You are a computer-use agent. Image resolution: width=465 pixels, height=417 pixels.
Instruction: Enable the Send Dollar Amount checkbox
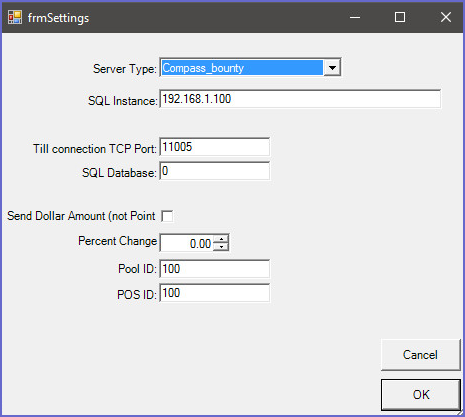[167, 216]
